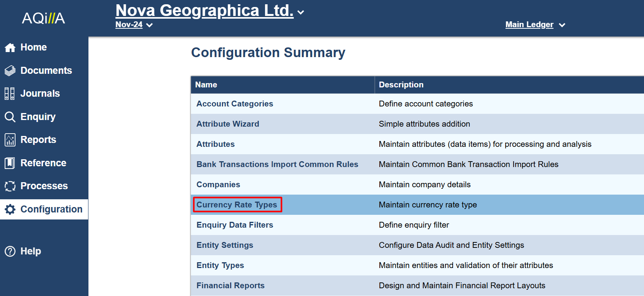This screenshot has width=644, height=296.
Task: Click the Journals binder icon
Action: coord(10,94)
